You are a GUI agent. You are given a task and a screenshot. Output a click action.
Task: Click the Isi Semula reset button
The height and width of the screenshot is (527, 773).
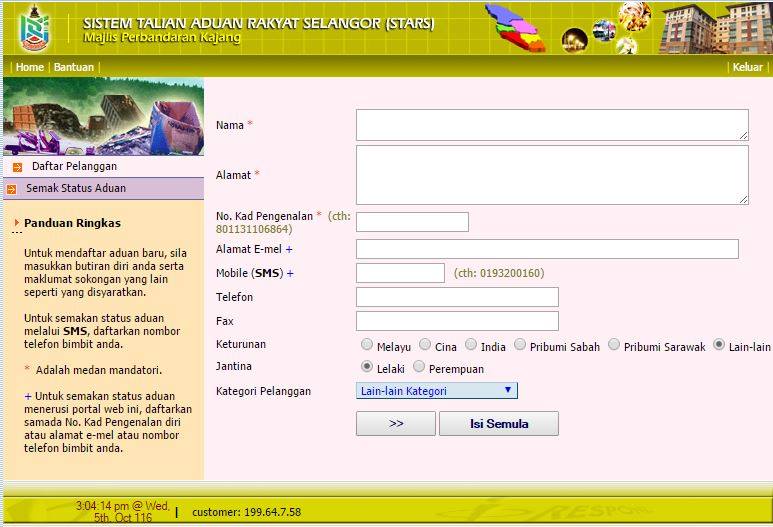point(499,423)
